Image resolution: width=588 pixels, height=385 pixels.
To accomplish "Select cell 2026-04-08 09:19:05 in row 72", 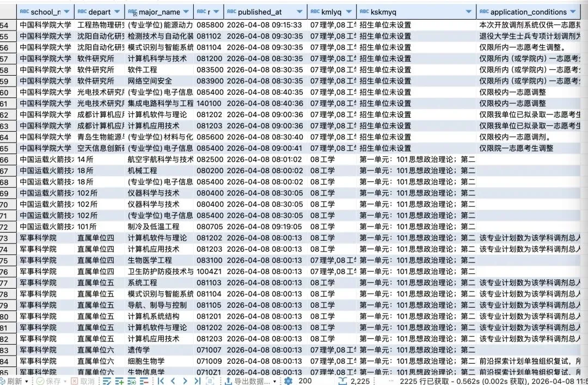I will click(265, 227).
